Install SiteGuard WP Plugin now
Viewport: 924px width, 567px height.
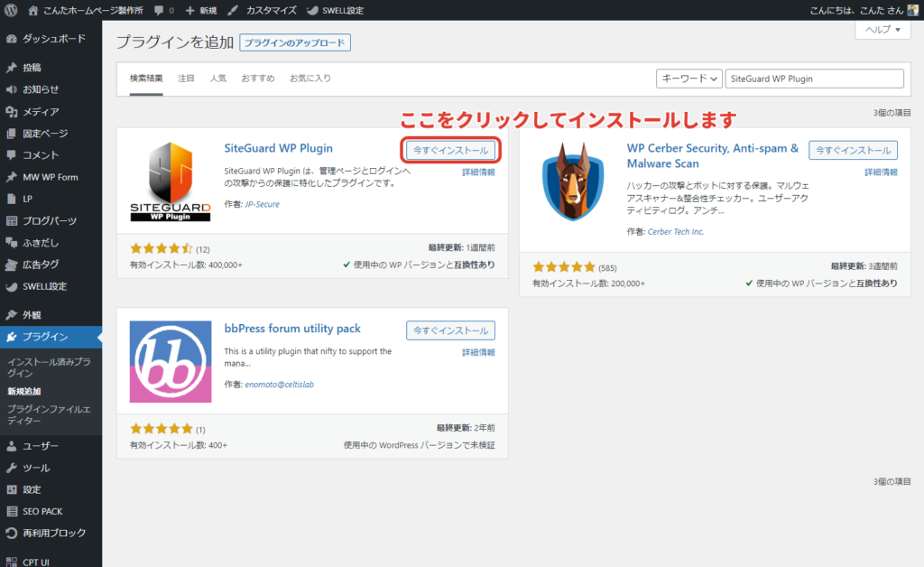coord(451,150)
